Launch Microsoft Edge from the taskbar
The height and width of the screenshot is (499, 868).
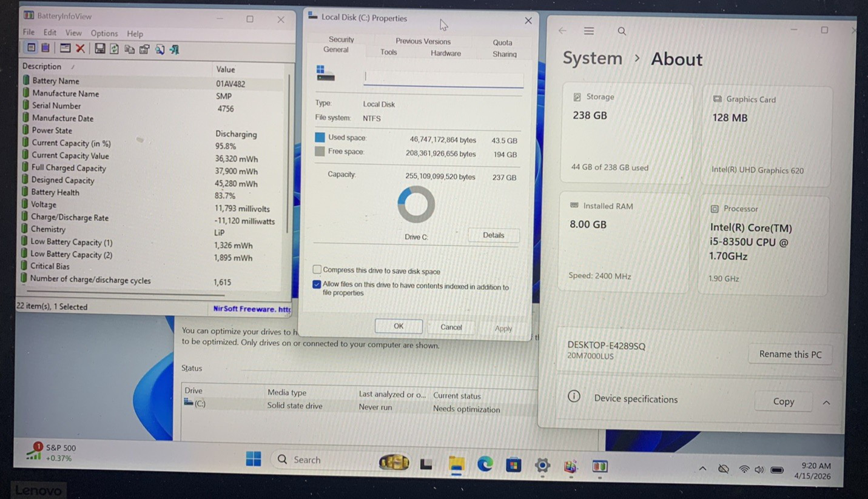point(485,464)
